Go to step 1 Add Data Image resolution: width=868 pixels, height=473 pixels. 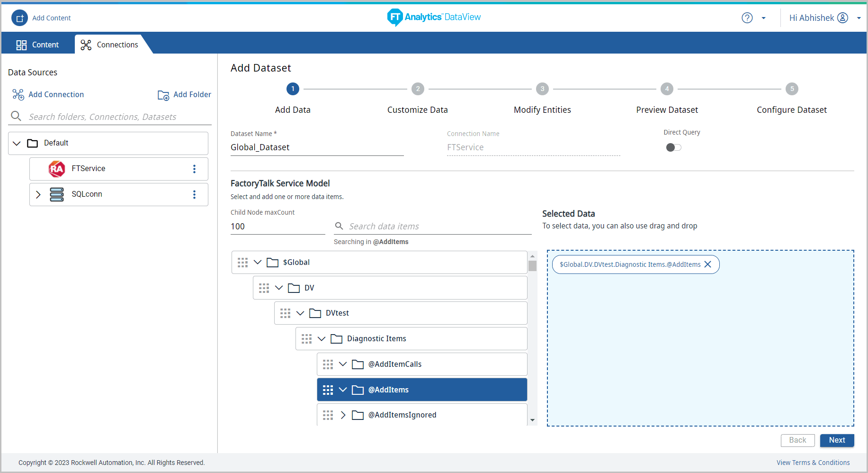[x=293, y=89]
